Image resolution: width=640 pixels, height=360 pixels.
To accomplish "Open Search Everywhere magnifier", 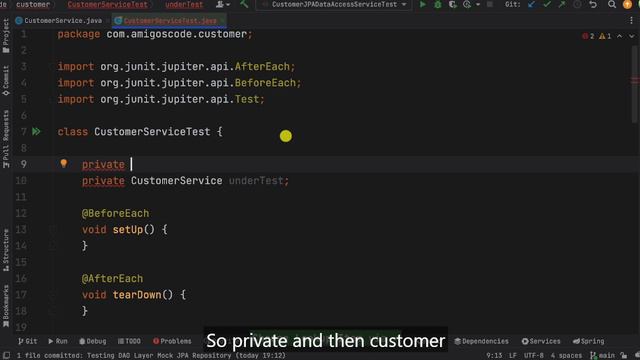I will point(611,4).
